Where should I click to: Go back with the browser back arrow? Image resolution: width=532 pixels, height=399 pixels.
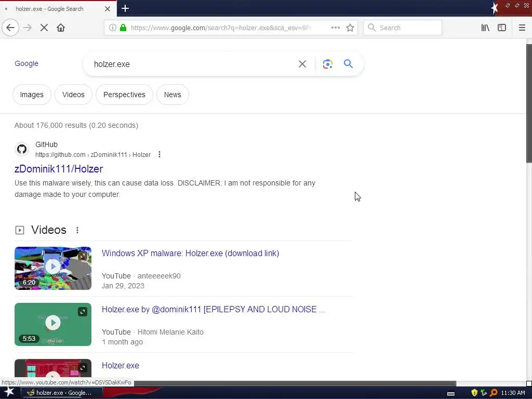10,28
